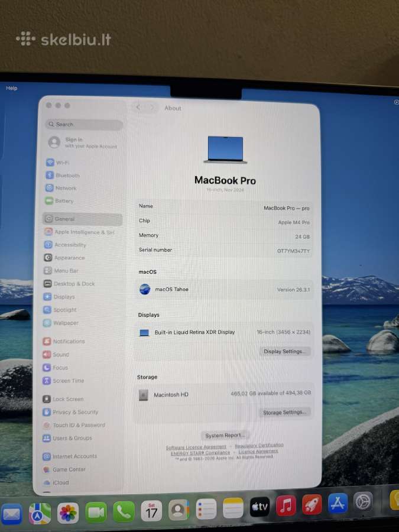Image resolution: width=399 pixels, height=532 pixels.
Task: Open Maps from the Dock
Action: tap(40, 513)
